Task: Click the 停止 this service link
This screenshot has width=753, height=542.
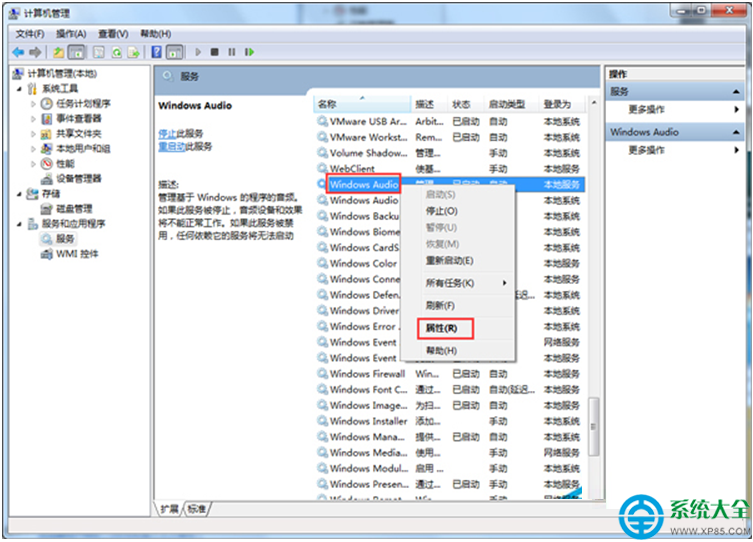Action: point(167,133)
